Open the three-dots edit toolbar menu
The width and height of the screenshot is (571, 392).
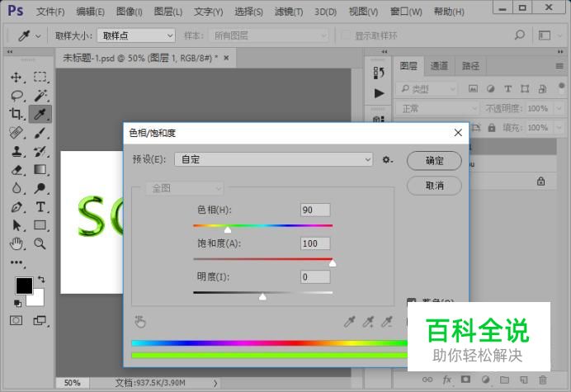pyautogui.click(x=17, y=262)
